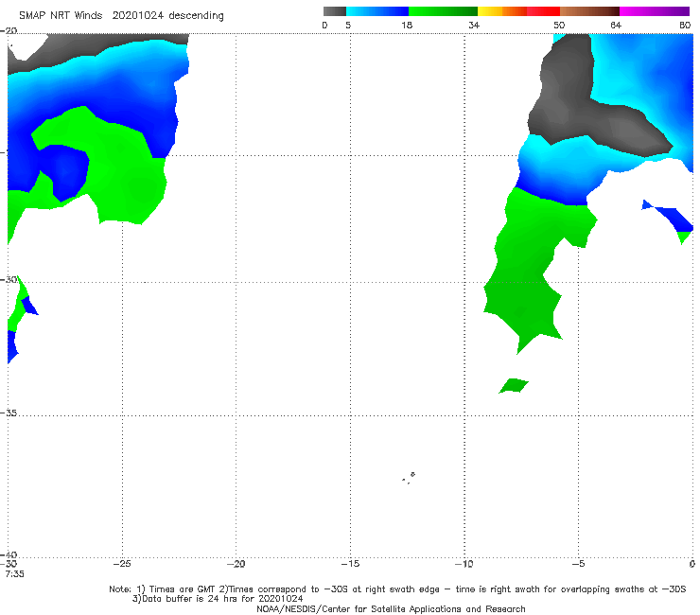700x615 pixels.
Task: Click the isolated small green patch near -34 latitude
Action: [514, 385]
